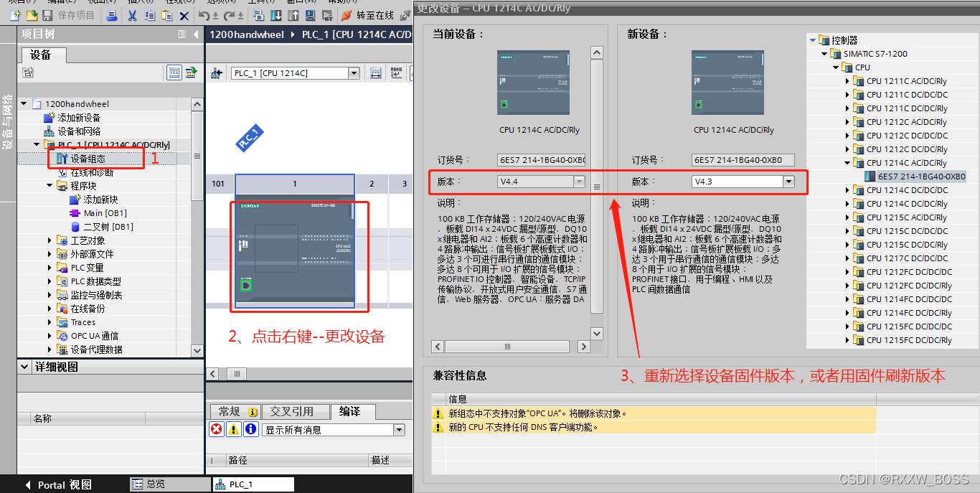Click the Upload from device icon

pos(293,15)
